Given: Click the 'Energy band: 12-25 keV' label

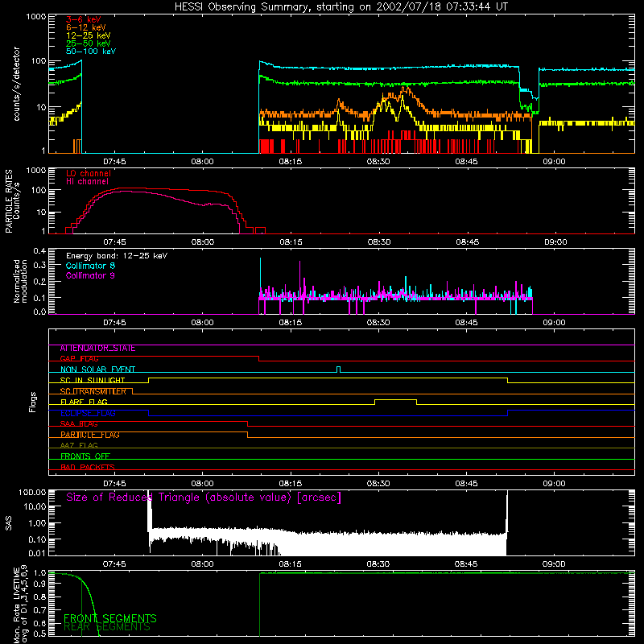Looking at the screenshot, I should coord(117,256).
